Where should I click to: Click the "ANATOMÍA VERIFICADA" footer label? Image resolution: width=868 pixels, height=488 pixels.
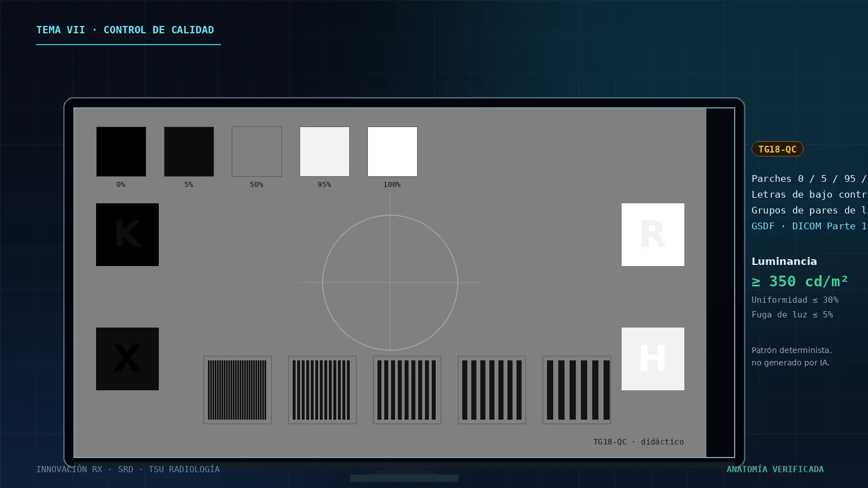click(775, 469)
